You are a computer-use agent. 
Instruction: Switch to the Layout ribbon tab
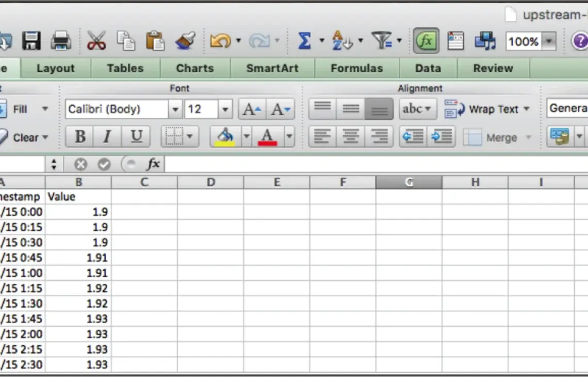pyautogui.click(x=56, y=68)
